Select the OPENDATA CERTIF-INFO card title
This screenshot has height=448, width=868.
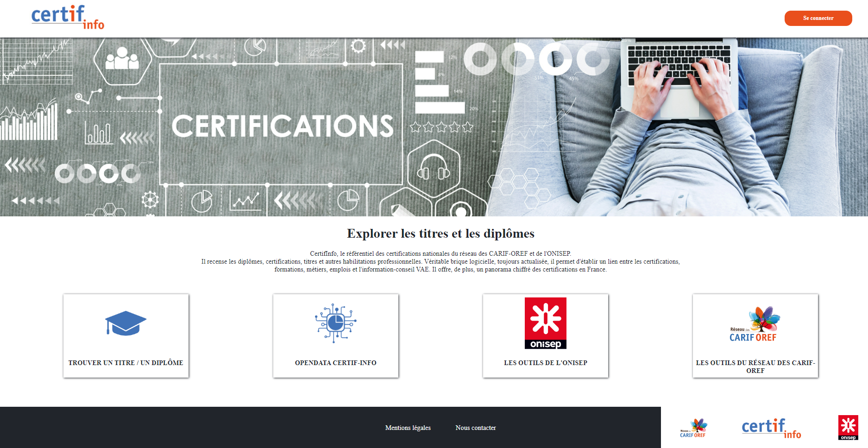tap(335, 363)
